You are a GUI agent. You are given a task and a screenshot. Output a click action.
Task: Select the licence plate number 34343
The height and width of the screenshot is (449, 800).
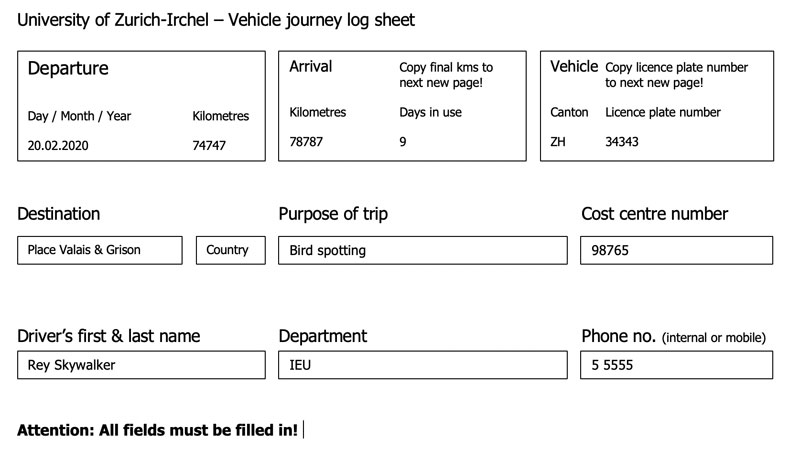(x=622, y=142)
